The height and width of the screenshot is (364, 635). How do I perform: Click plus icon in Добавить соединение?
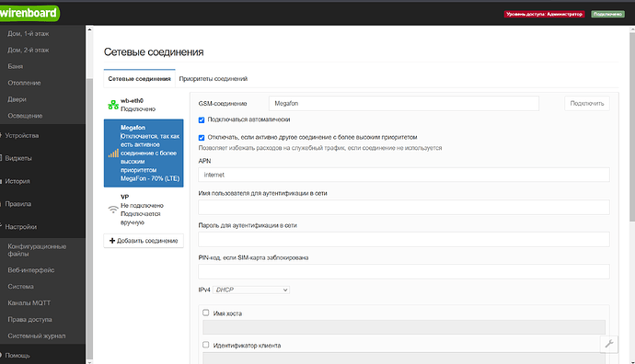112,241
